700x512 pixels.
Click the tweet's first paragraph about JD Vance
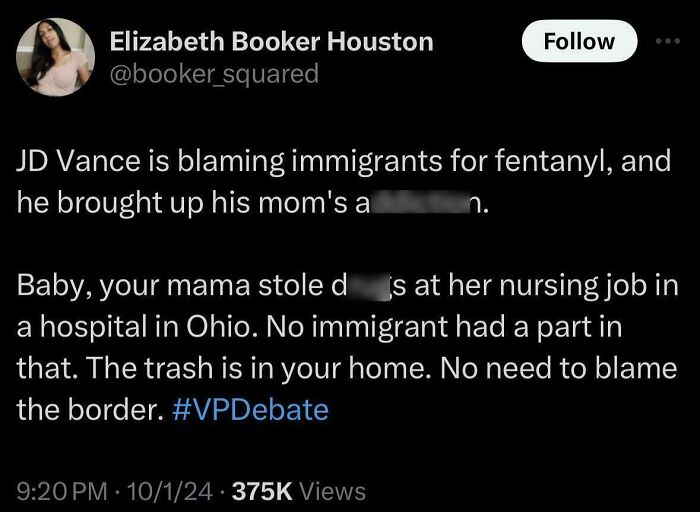pyautogui.click(x=344, y=182)
